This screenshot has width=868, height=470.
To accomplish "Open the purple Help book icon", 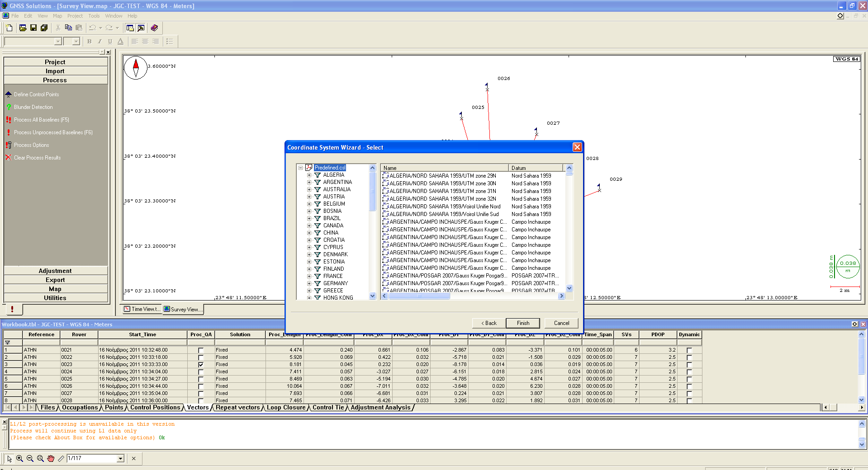I will pos(154,28).
